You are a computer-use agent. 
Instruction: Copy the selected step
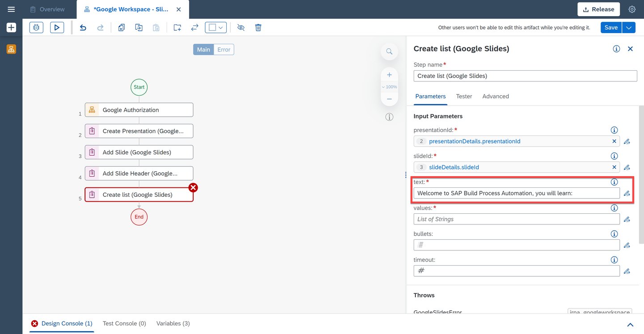121,28
